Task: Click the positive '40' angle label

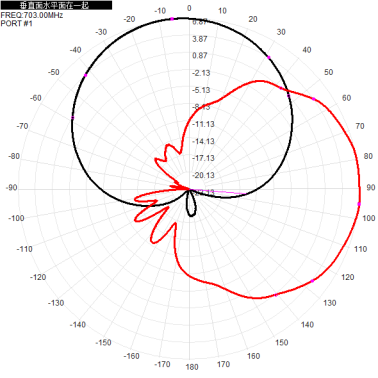Action: point(307,50)
